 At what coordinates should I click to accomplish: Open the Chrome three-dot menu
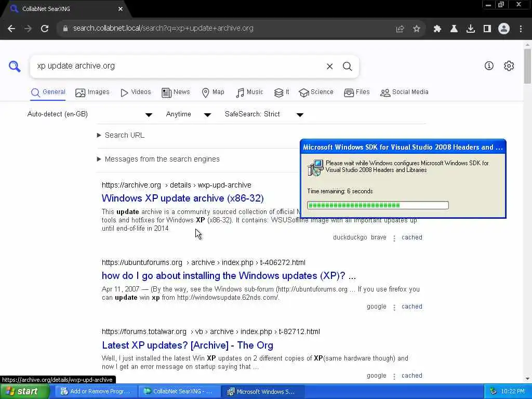pos(521,29)
